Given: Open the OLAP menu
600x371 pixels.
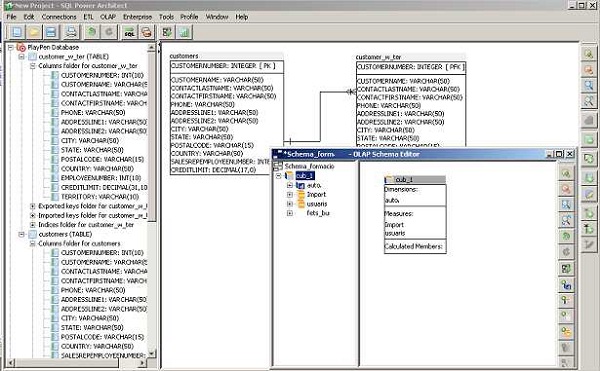Looking at the screenshot, I should tap(108, 17).
